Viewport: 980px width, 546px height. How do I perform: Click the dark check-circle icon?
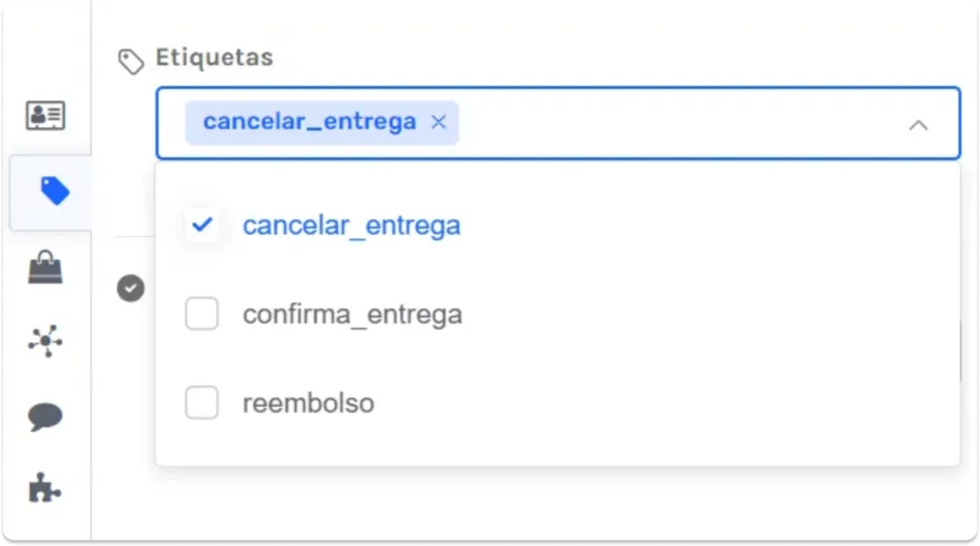point(131,287)
